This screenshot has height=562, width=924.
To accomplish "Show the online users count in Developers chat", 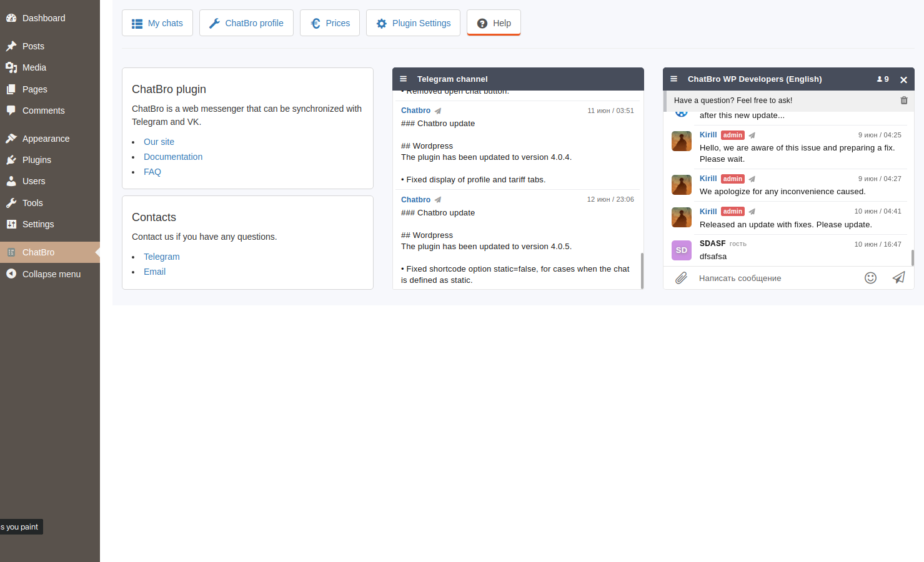I will point(883,79).
